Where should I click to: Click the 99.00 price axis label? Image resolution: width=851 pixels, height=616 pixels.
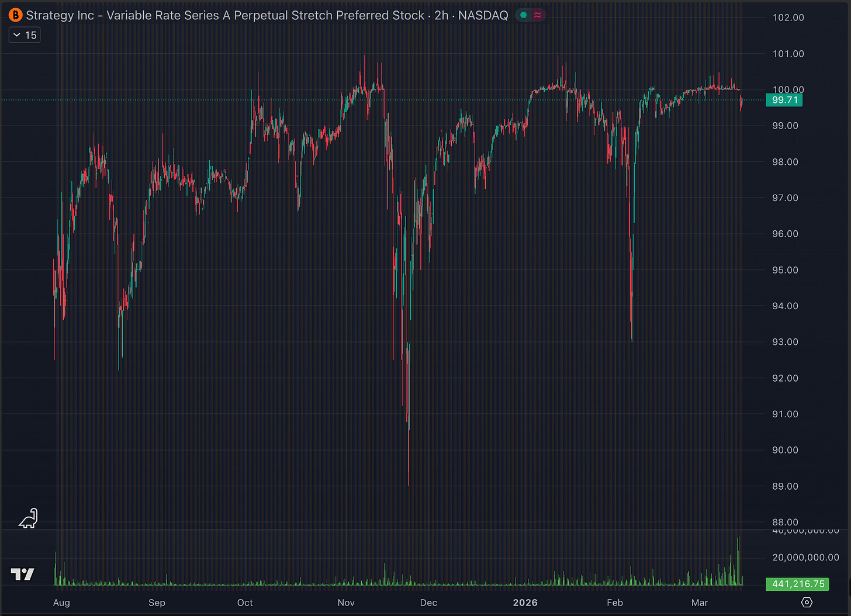click(x=785, y=126)
